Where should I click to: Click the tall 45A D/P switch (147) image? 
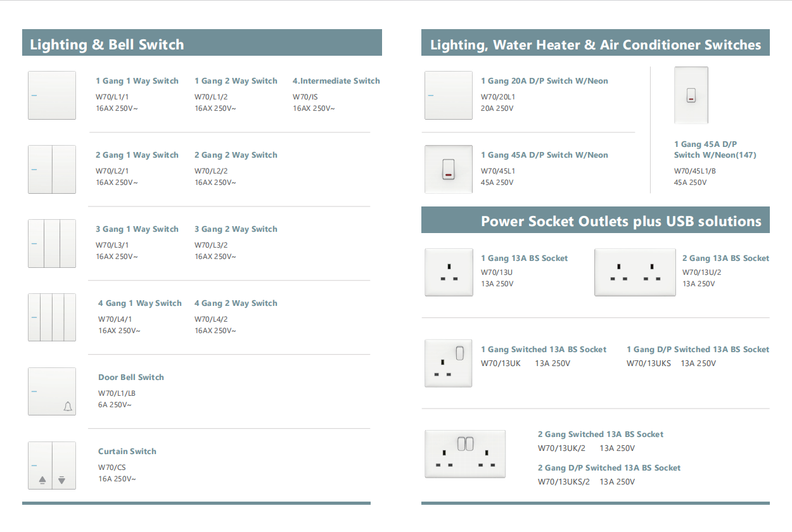pyautogui.click(x=691, y=95)
